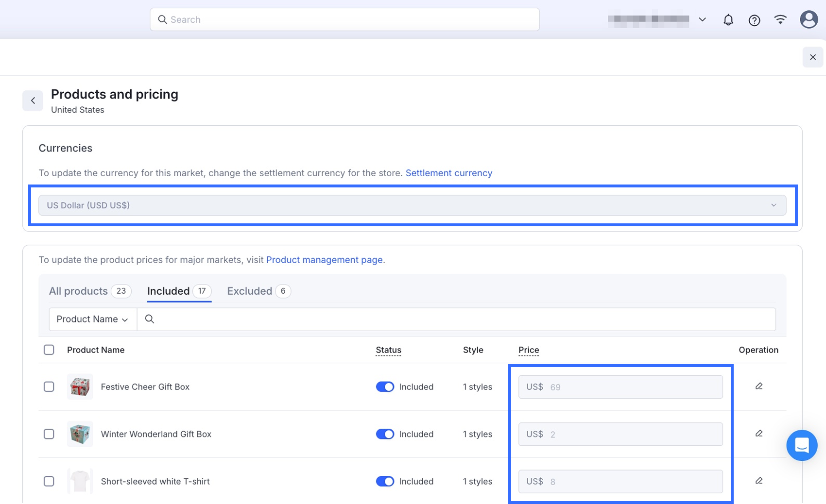Viewport: 826px width, 504px height.
Task: Toggle Included switch for Festive Cheer Gift Box
Action: 385,387
